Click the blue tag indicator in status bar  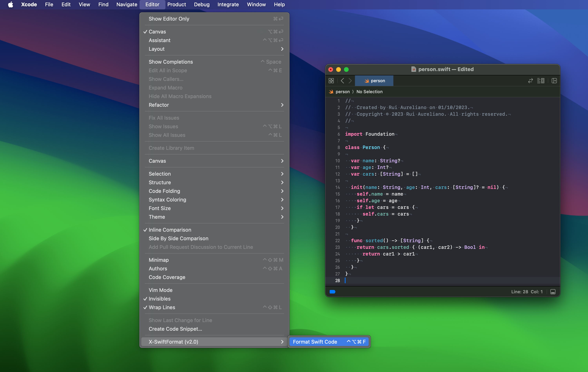click(x=332, y=292)
